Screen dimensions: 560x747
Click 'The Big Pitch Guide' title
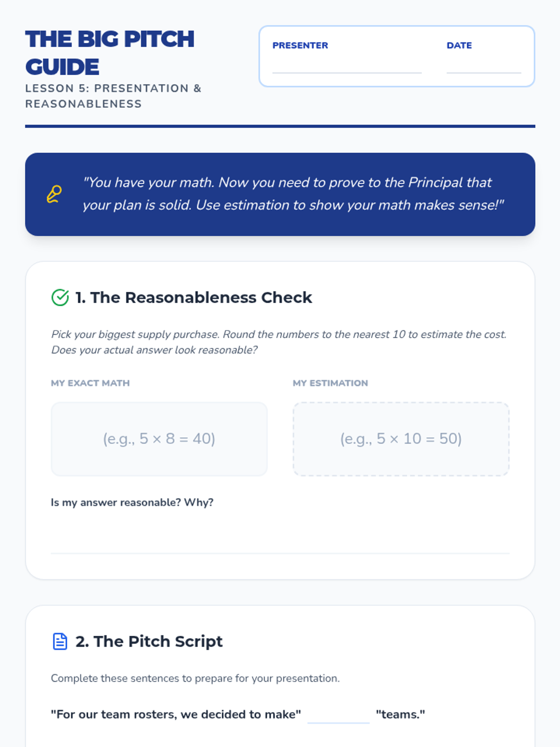[110, 53]
